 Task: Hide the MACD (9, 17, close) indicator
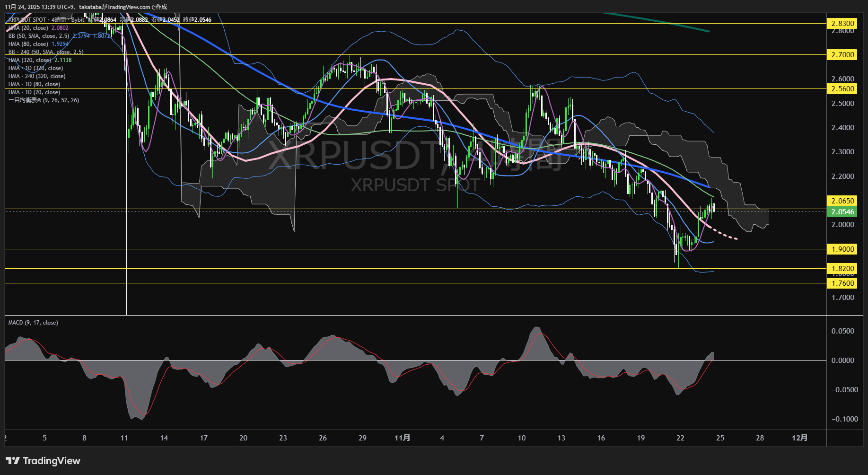(32, 322)
